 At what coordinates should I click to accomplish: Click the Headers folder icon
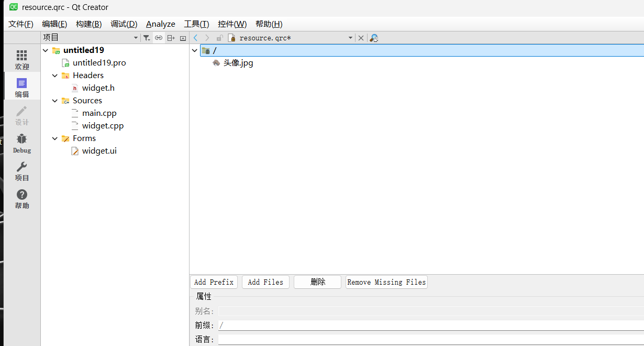coord(65,75)
